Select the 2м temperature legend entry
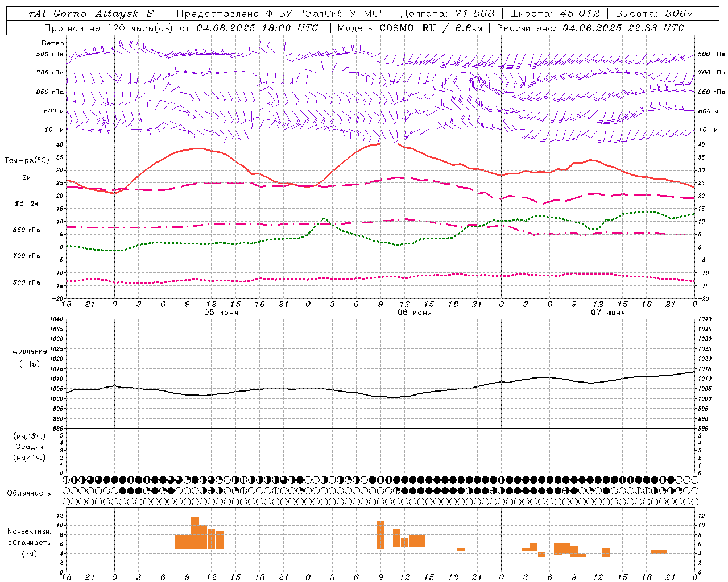This screenshot has height=582, width=728. tap(26, 178)
